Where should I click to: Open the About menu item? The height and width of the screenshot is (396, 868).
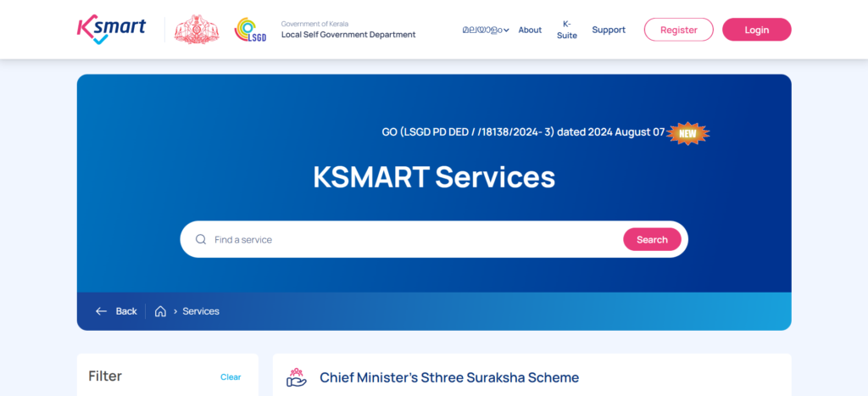[530, 30]
